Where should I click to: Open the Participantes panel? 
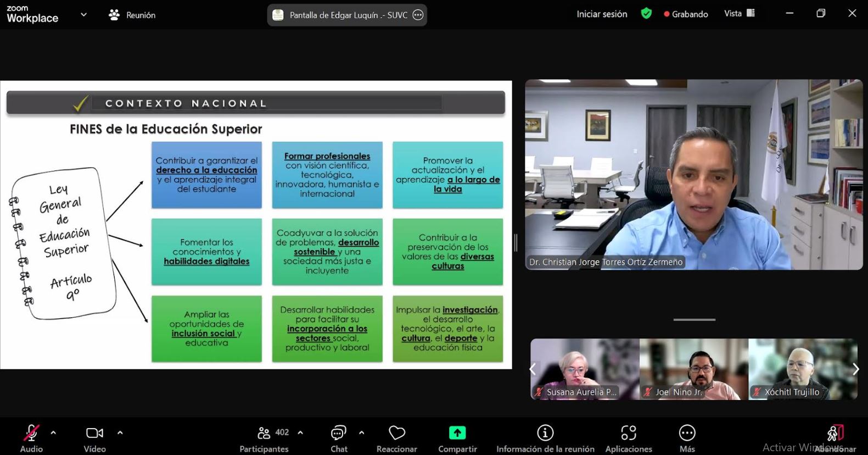(264, 434)
